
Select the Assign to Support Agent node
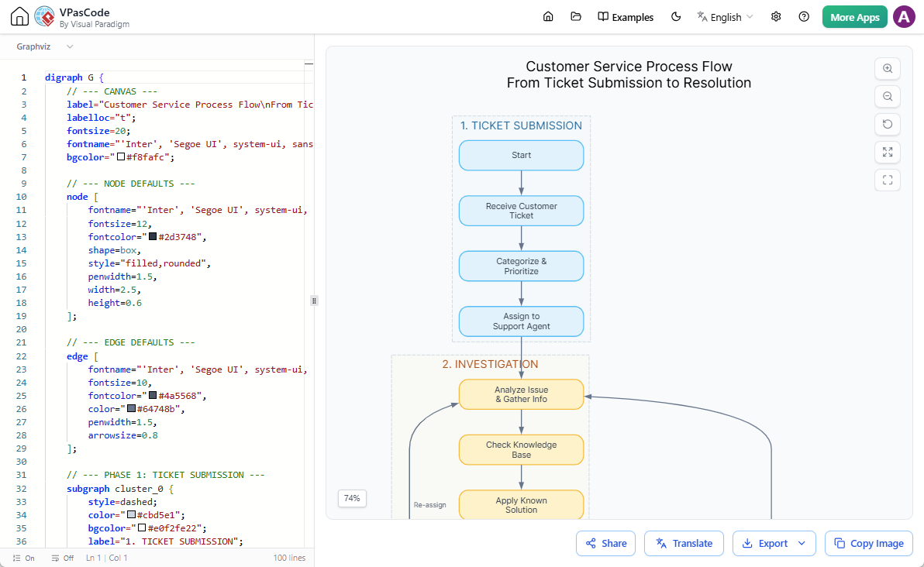(521, 321)
